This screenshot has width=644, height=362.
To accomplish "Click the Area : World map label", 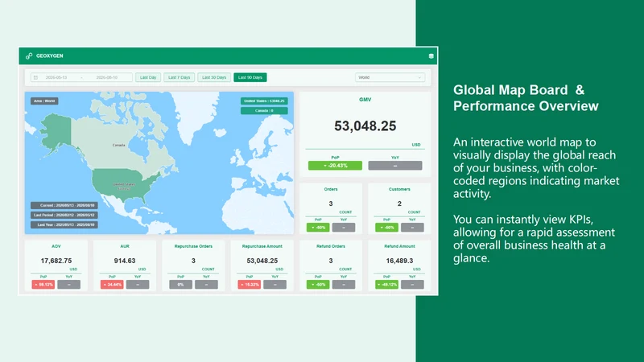I will [44, 101].
